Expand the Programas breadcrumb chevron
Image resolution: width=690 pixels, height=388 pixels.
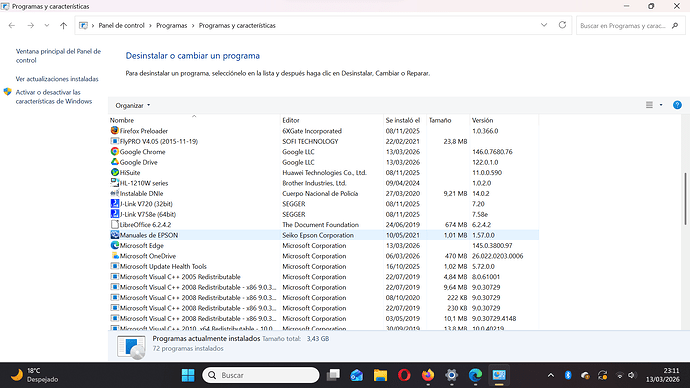193,26
